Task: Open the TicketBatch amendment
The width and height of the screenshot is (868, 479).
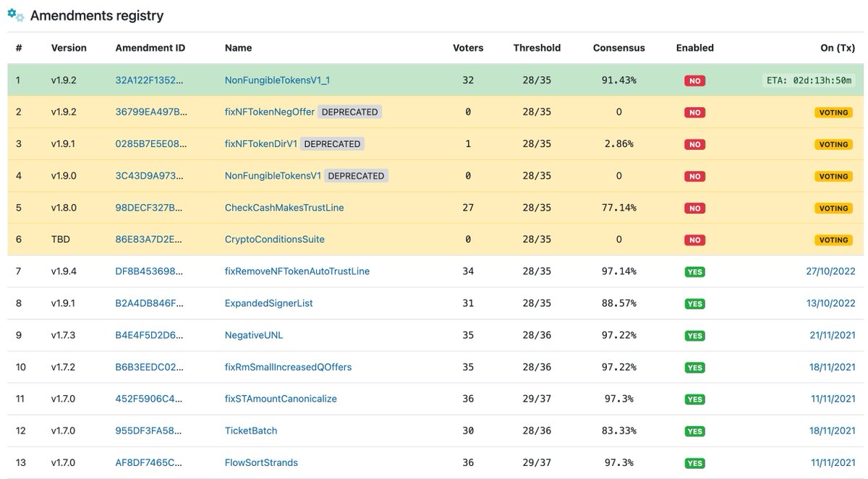Action: (251, 431)
